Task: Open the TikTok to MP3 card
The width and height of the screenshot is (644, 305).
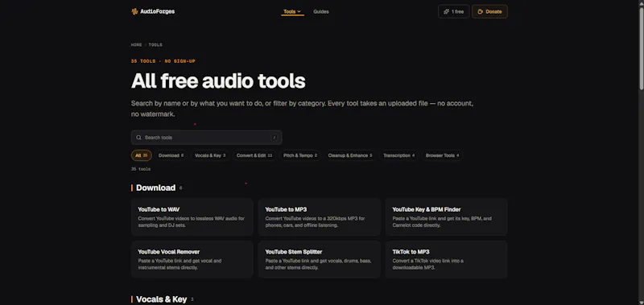Action: [447, 259]
